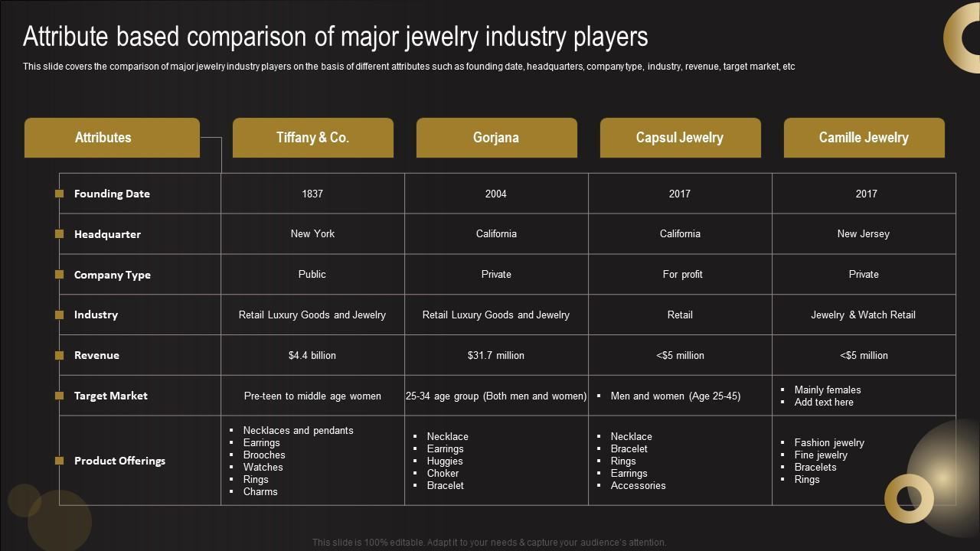Select the gold square bullet beside Target Market
Screen dimensions: 980x551
[59, 396]
